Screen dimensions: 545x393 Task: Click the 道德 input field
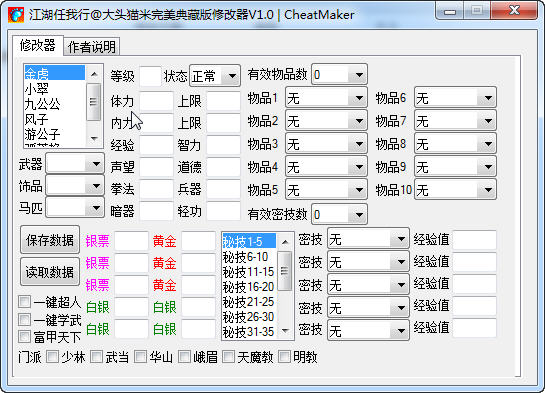(x=223, y=167)
